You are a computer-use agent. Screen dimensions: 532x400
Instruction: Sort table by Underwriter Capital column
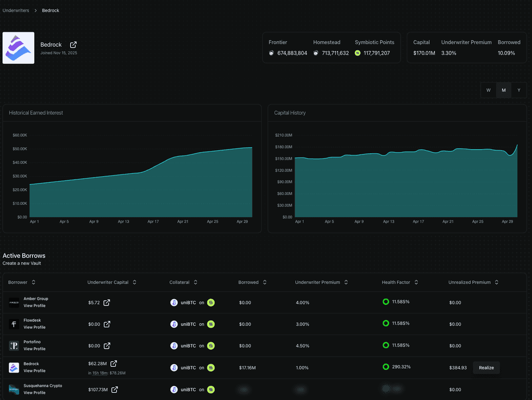(x=135, y=282)
